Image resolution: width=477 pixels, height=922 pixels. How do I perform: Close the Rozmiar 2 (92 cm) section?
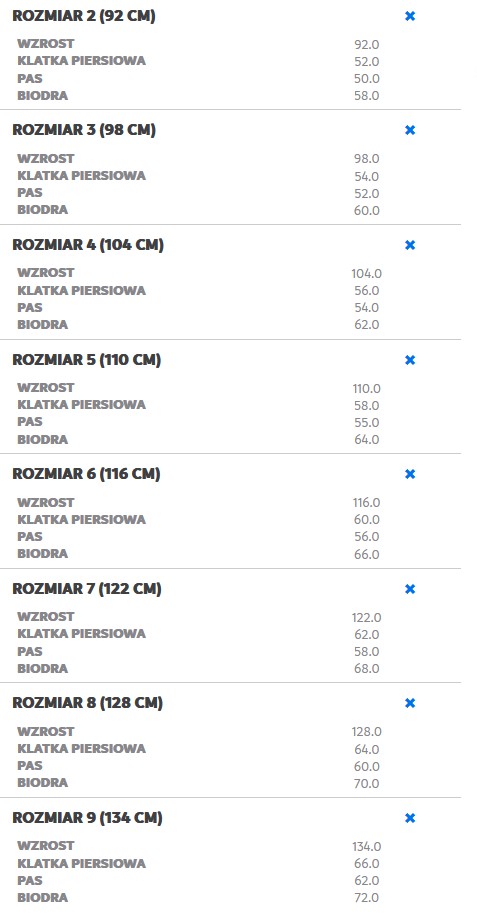click(x=410, y=16)
